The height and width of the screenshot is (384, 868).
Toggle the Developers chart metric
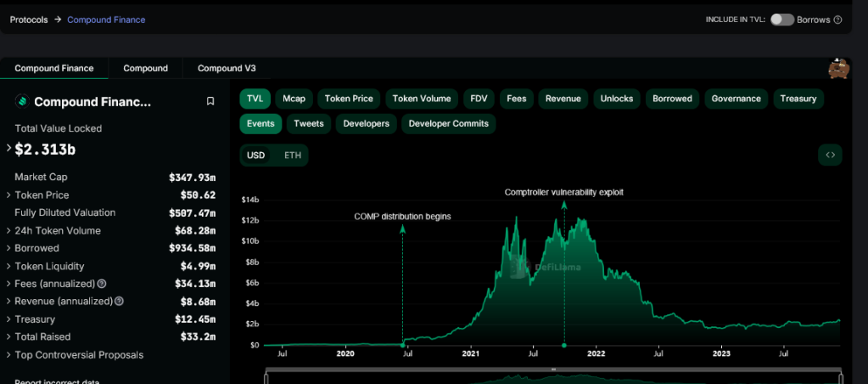(366, 123)
